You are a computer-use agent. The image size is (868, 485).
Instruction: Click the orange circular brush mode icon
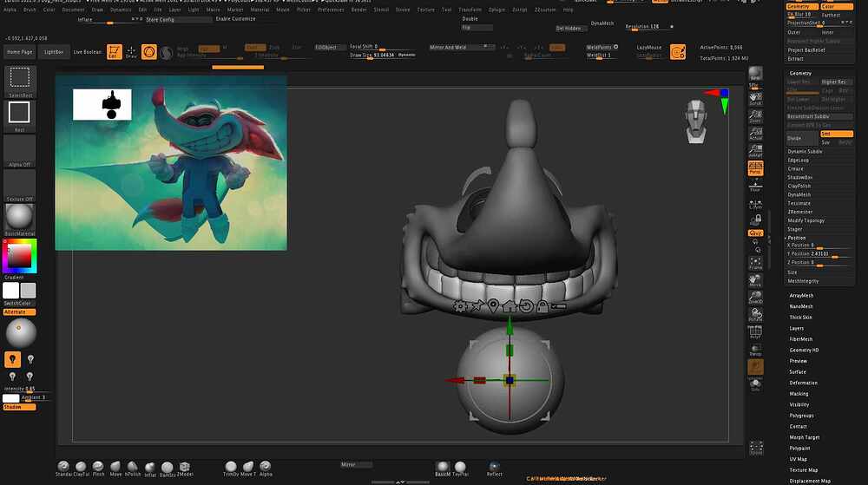[149, 52]
